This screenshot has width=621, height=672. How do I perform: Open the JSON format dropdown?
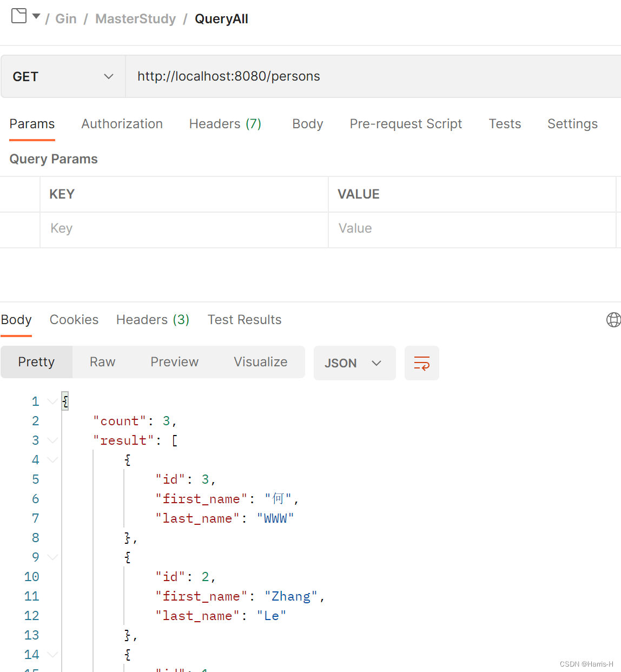point(354,363)
